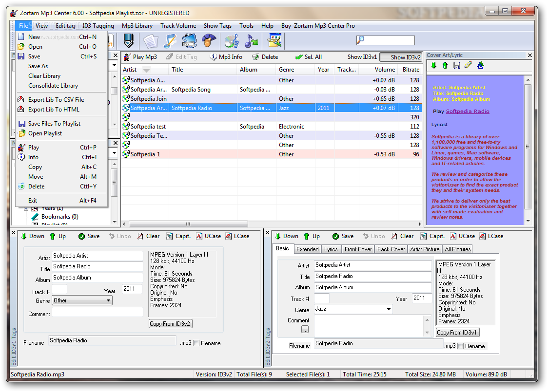Select Consolidate Library menu entry
The width and height of the screenshot is (548, 392).
(53, 86)
